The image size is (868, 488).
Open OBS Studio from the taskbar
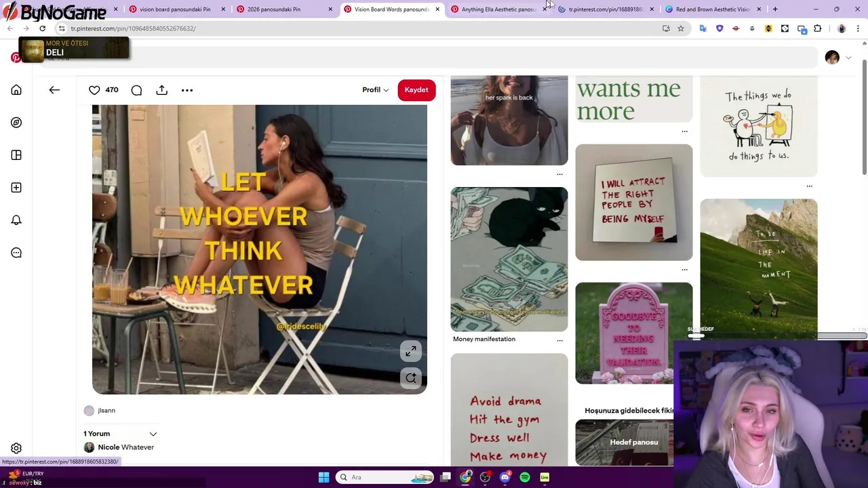tap(485, 477)
